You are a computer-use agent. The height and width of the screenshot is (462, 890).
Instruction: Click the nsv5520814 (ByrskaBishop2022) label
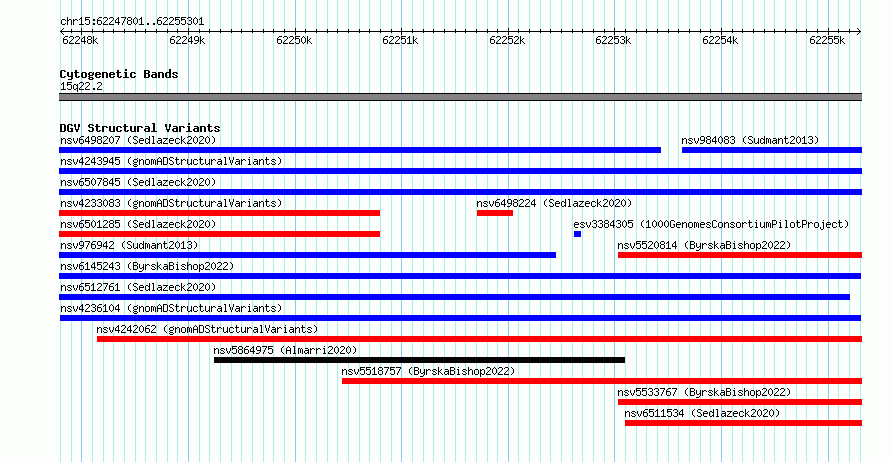click(x=704, y=245)
